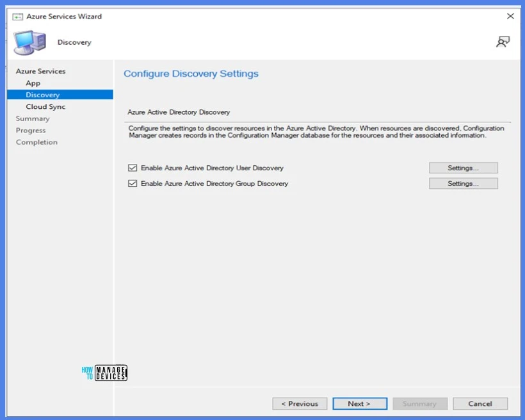
Task: Click the feedback person icon
Action: [x=503, y=42]
